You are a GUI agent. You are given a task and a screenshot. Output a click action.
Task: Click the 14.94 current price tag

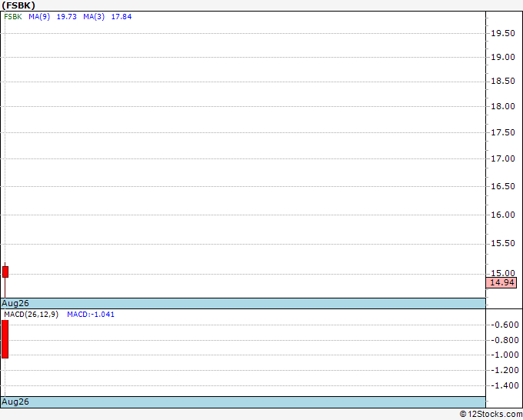click(x=501, y=282)
